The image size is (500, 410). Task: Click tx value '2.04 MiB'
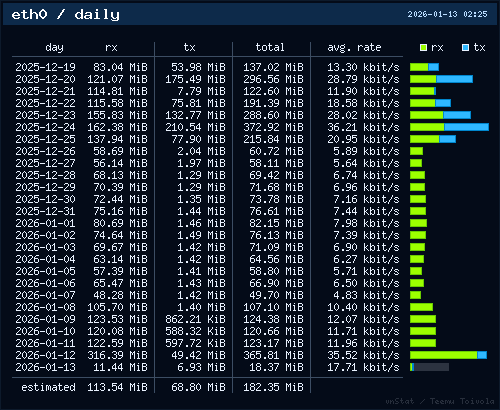coord(201,151)
